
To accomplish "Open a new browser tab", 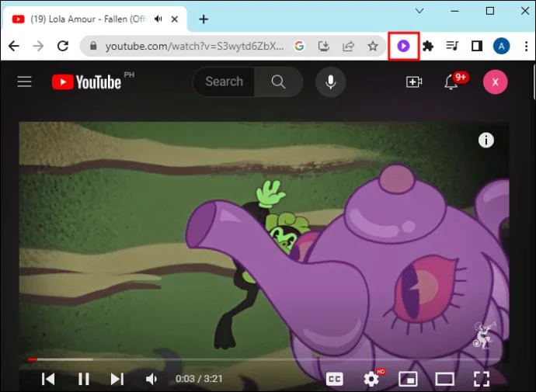I will point(204,19).
